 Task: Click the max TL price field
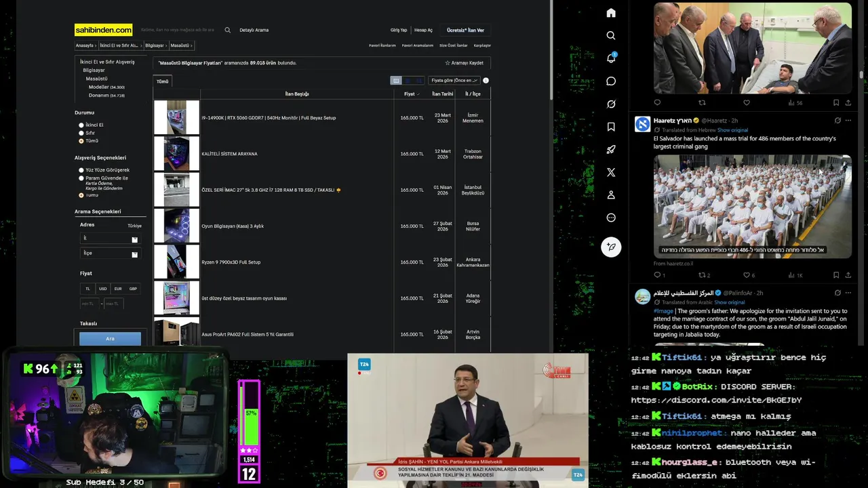pyautogui.click(x=113, y=304)
